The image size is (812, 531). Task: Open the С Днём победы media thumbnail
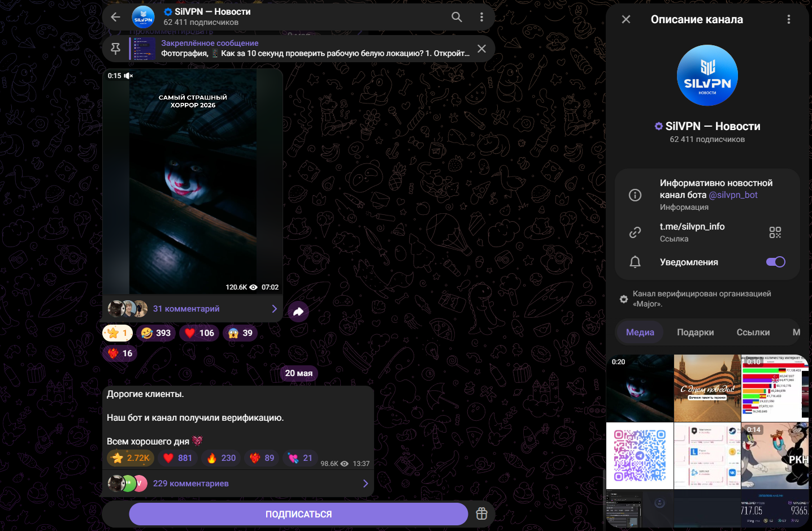[x=707, y=388]
